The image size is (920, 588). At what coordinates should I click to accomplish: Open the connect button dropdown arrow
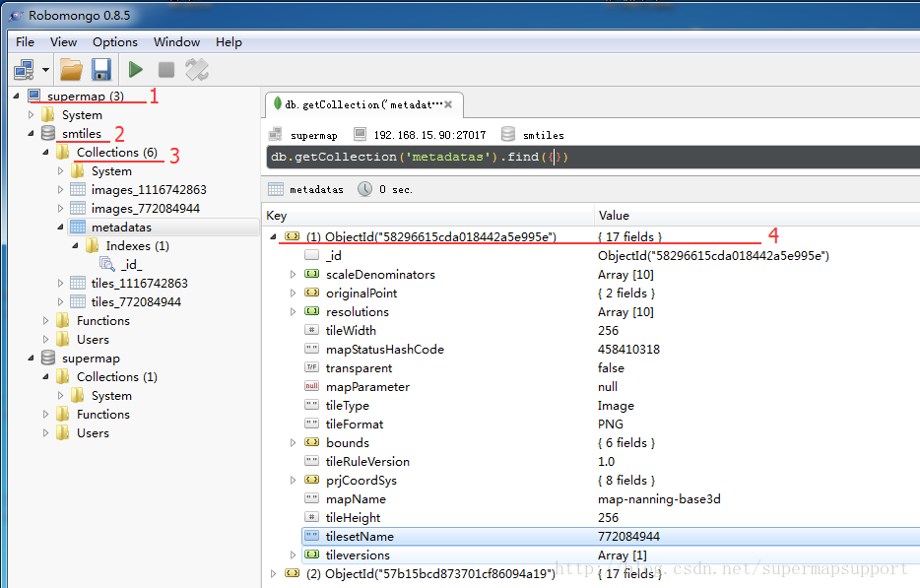(45, 70)
